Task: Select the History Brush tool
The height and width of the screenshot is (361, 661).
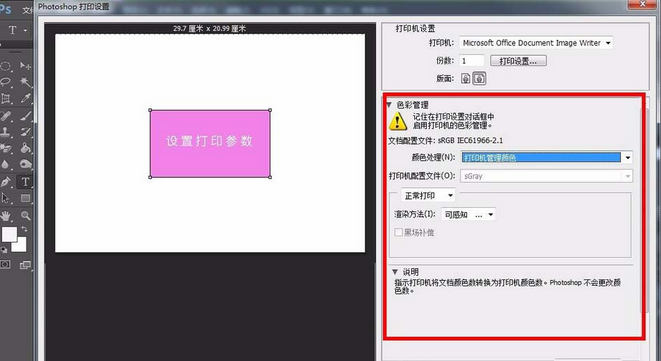Action: pyautogui.click(x=25, y=132)
